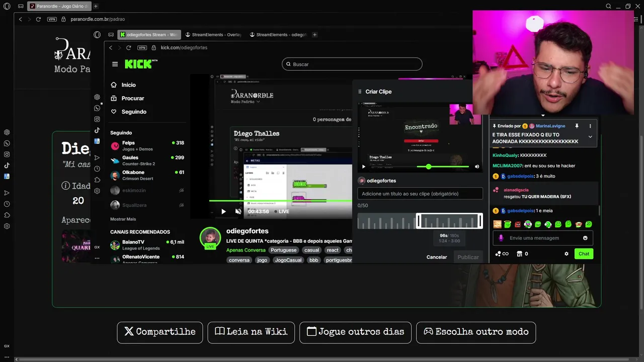This screenshot has width=644, height=362.
Task: Open new tab in Kick browser window
Action: [x=315, y=35]
